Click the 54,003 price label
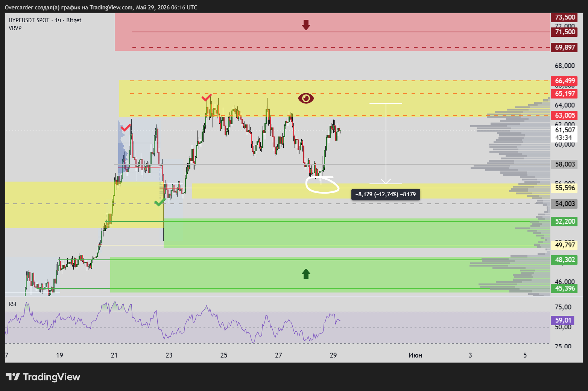The image size is (588, 391). tap(565, 204)
